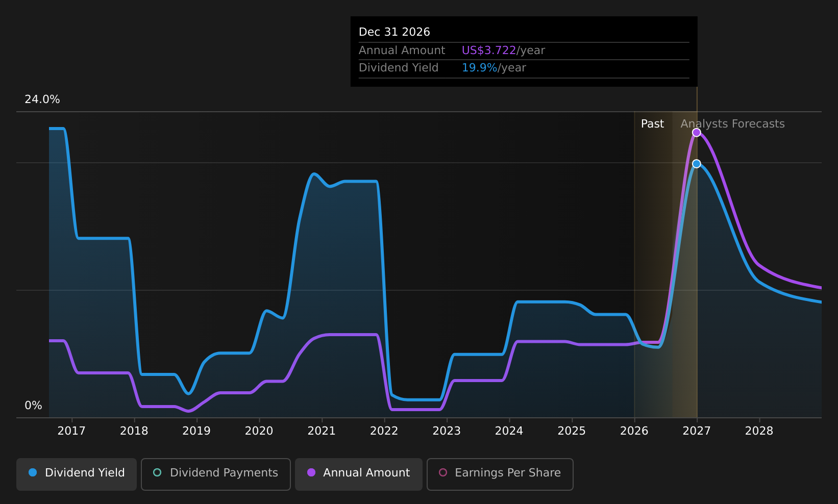Viewport: 838px width, 504px height.
Task: Click the 19.9%/year tooltip value
Action: tap(494, 68)
